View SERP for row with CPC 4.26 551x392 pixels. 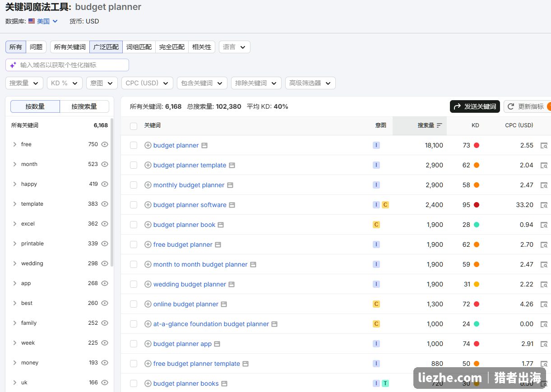pos(544,304)
